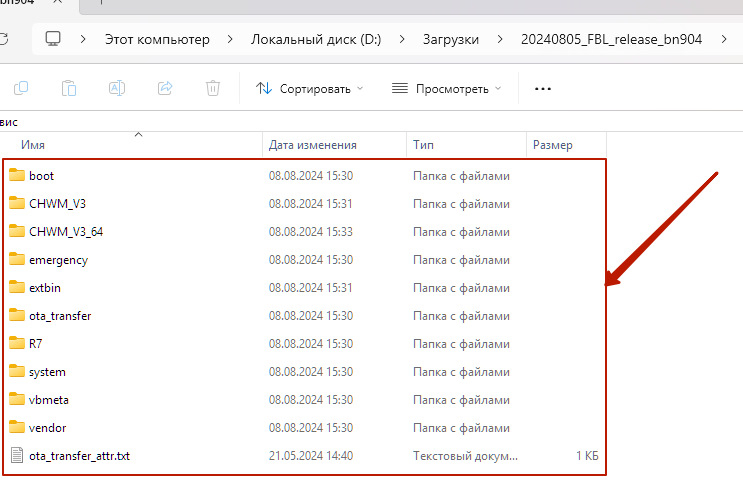The image size is (743, 493).
Task: Click the computer monitor icon in address bar
Action: point(53,38)
